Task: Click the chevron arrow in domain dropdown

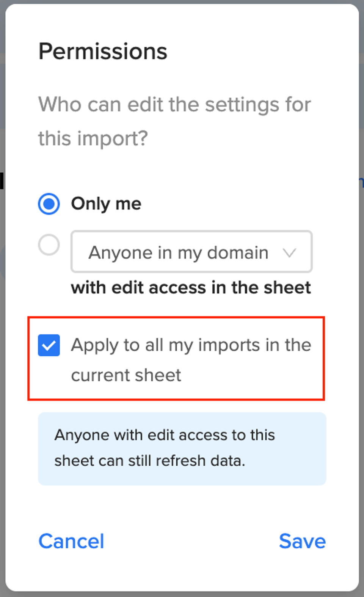Action: 289,253
